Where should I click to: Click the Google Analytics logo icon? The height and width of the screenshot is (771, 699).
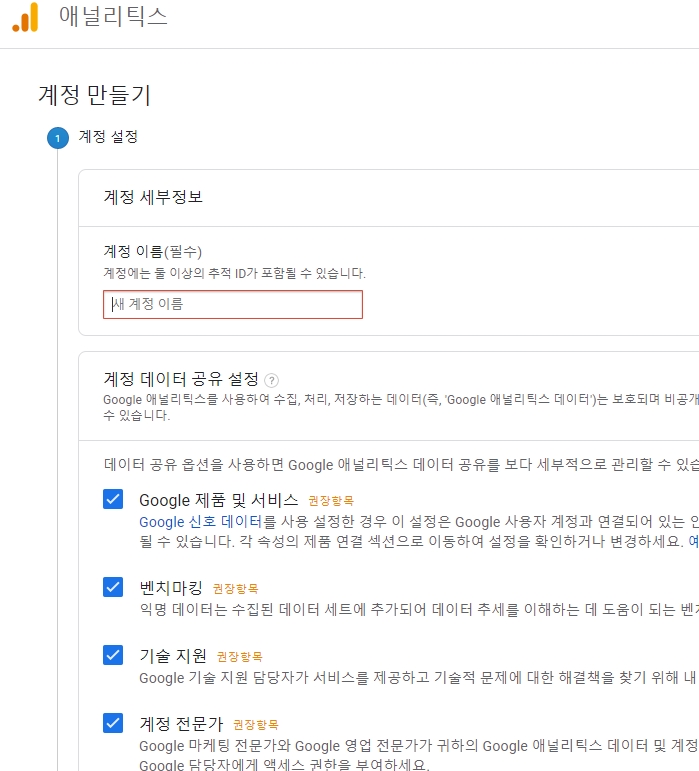click(x=26, y=17)
